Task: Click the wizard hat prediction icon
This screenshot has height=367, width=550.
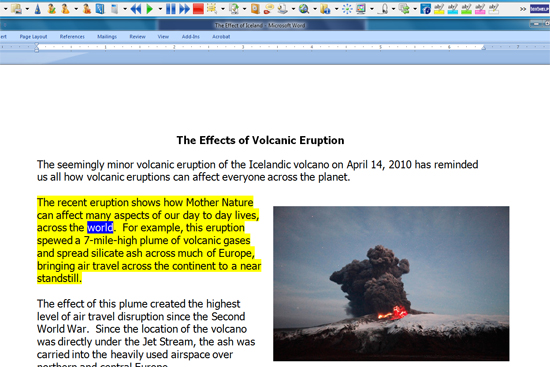Action: point(38,9)
